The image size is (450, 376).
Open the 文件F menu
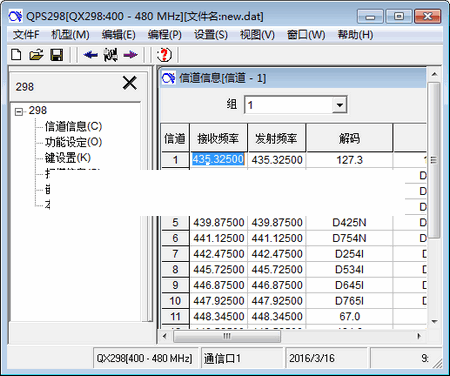(x=26, y=35)
